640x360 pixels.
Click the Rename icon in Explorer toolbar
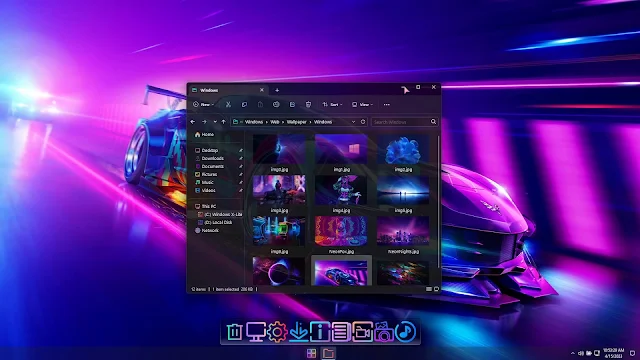click(x=276, y=104)
